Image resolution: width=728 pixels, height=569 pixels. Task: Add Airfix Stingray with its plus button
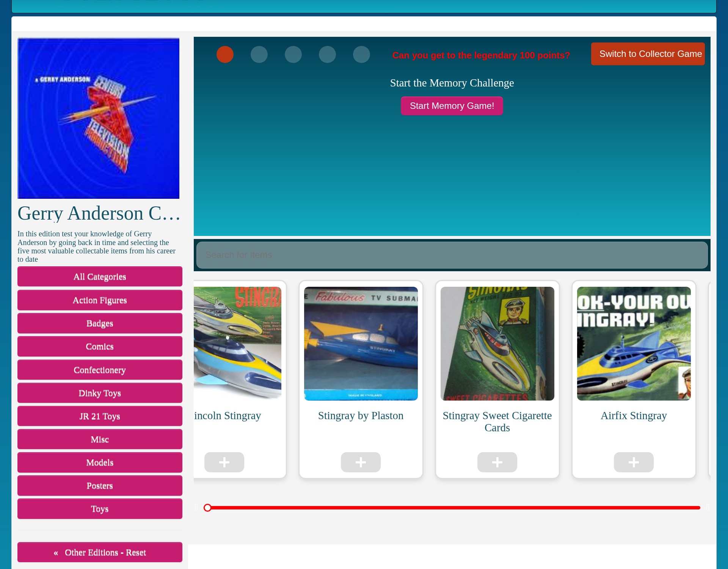click(634, 462)
